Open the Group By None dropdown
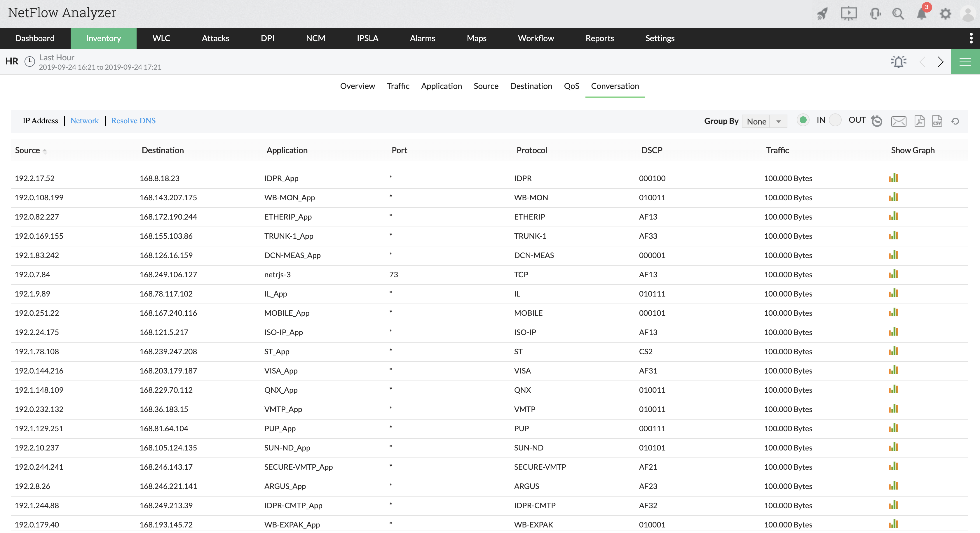Image resolution: width=980 pixels, height=533 pixels. pyautogui.click(x=764, y=121)
